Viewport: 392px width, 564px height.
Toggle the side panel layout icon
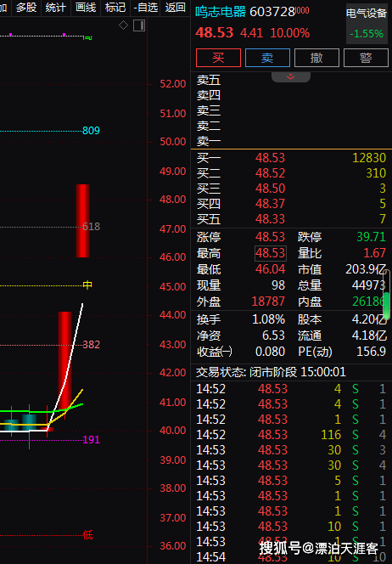(x=139, y=25)
